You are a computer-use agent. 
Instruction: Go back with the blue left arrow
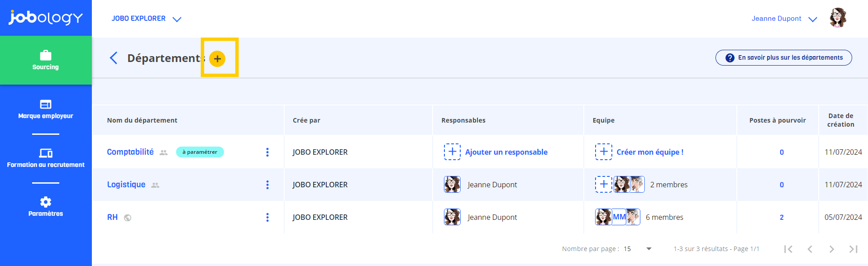coord(114,58)
